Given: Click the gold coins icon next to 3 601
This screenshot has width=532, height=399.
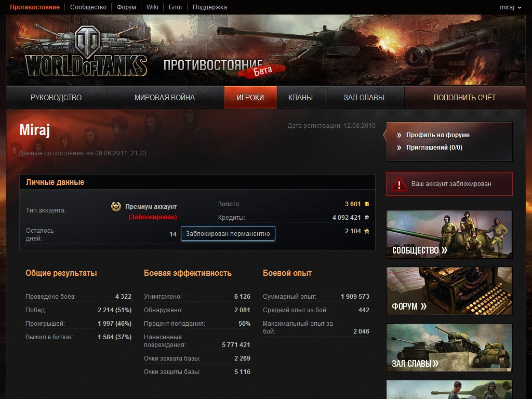Looking at the screenshot, I should pyautogui.click(x=367, y=204).
